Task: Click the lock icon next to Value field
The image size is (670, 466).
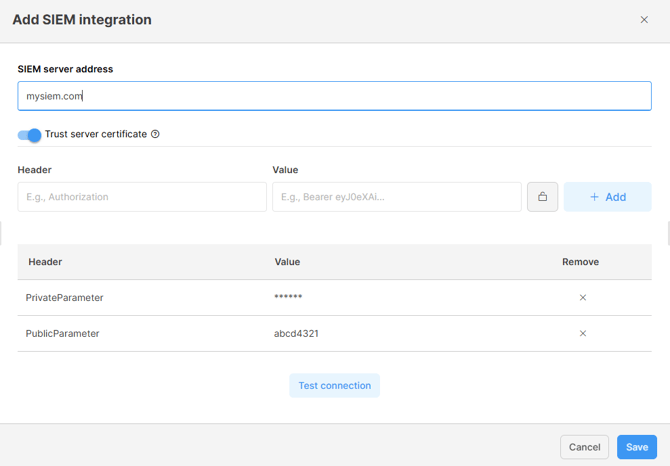Action: pos(542,197)
